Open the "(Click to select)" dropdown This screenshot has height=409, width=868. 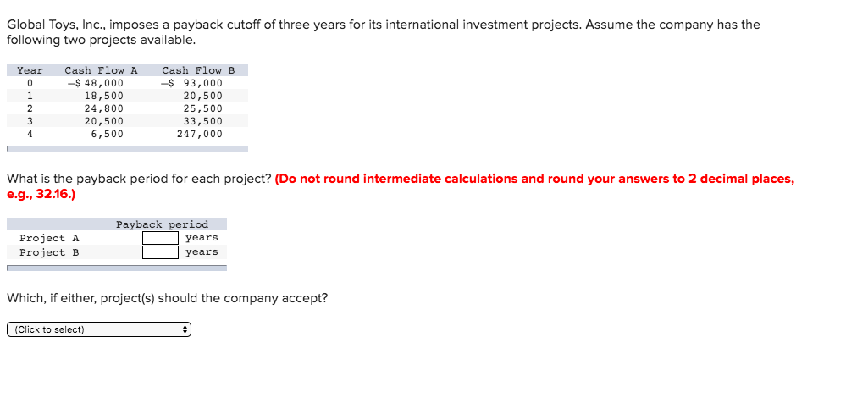(x=99, y=330)
